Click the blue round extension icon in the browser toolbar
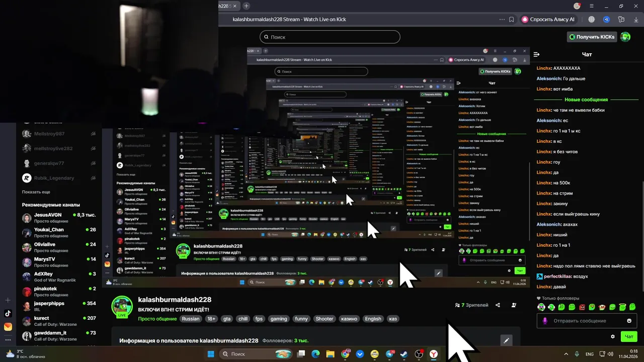644x362 pixels. [x=607, y=20]
